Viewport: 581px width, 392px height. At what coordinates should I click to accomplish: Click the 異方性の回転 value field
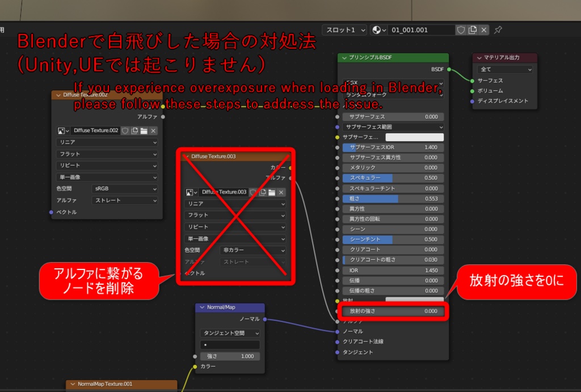pos(393,220)
